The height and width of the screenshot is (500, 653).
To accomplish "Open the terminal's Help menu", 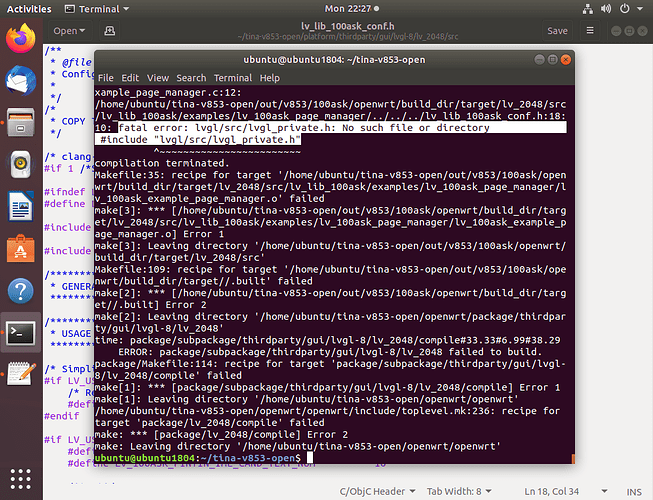I will (x=269, y=78).
